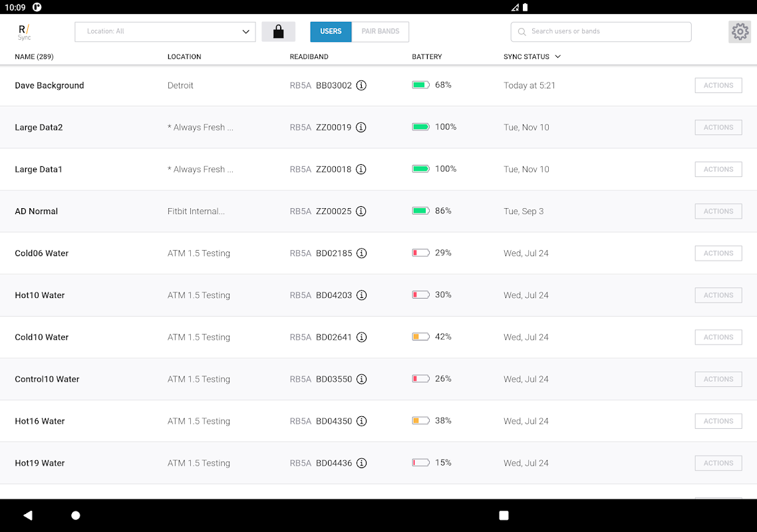Show info for band ZZ00025
Viewport: 757px width, 532px height.
(x=361, y=211)
